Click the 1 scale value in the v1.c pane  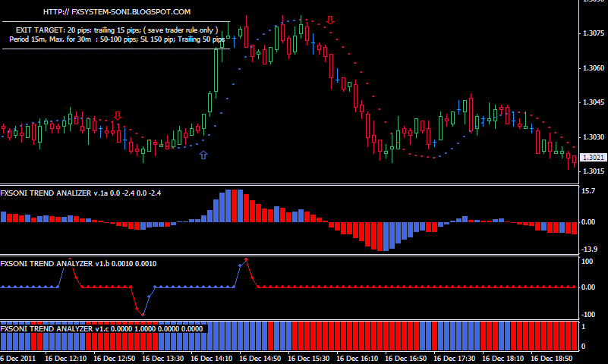tap(584, 327)
